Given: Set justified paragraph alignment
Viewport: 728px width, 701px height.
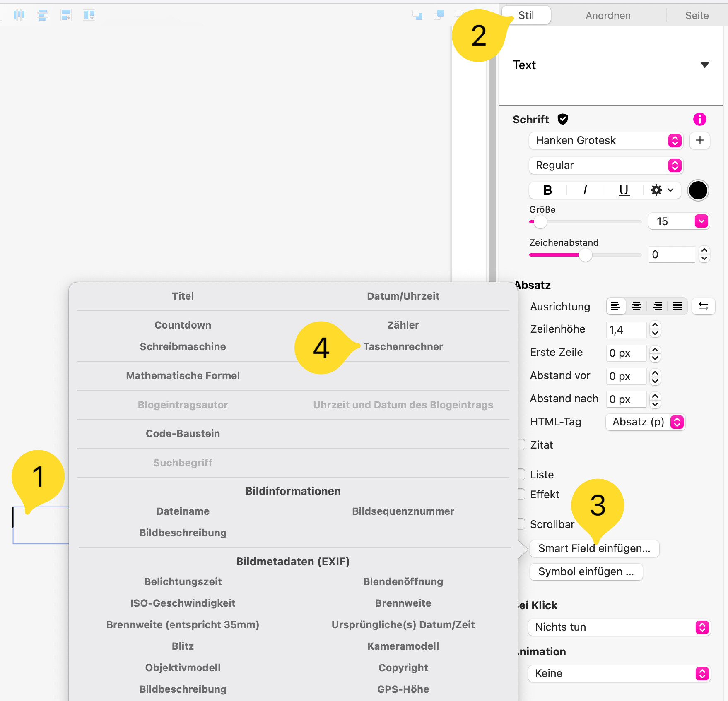Looking at the screenshot, I should coord(677,306).
